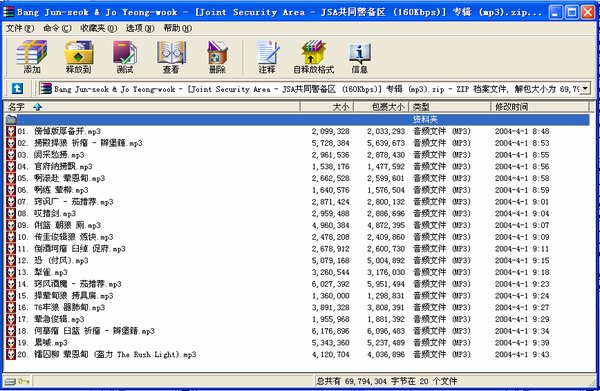600x391 pixels.
Task: Open the 帮助(H) menu
Action: [178, 28]
